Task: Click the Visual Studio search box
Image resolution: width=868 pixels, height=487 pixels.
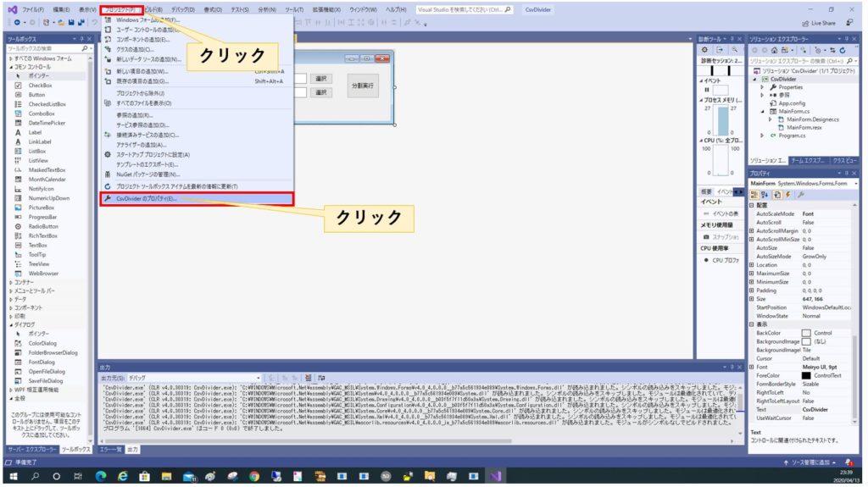Action: (464, 9)
